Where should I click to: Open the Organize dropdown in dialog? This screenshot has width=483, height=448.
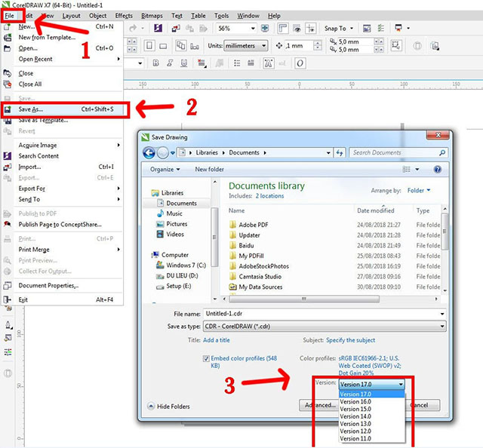point(165,170)
